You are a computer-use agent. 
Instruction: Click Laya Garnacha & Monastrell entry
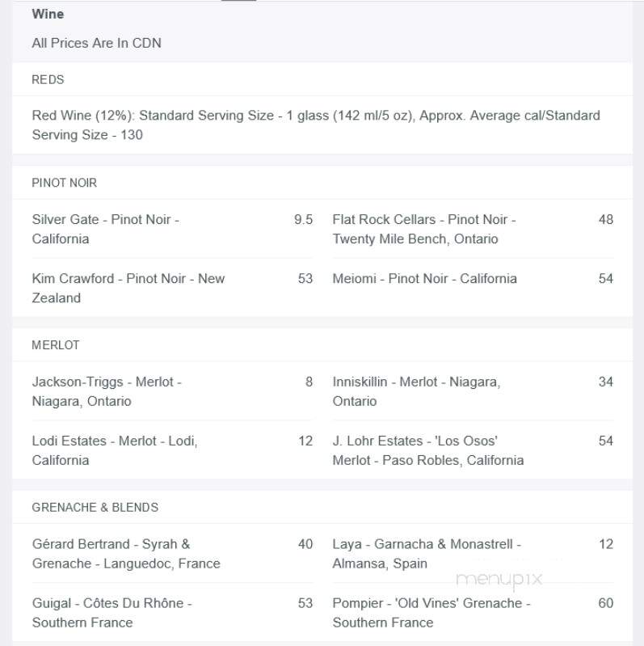point(473,554)
